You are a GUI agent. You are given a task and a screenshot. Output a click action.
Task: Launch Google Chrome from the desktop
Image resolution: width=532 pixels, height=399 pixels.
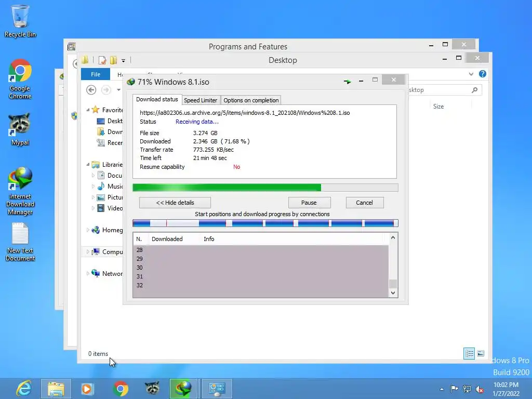(x=20, y=79)
